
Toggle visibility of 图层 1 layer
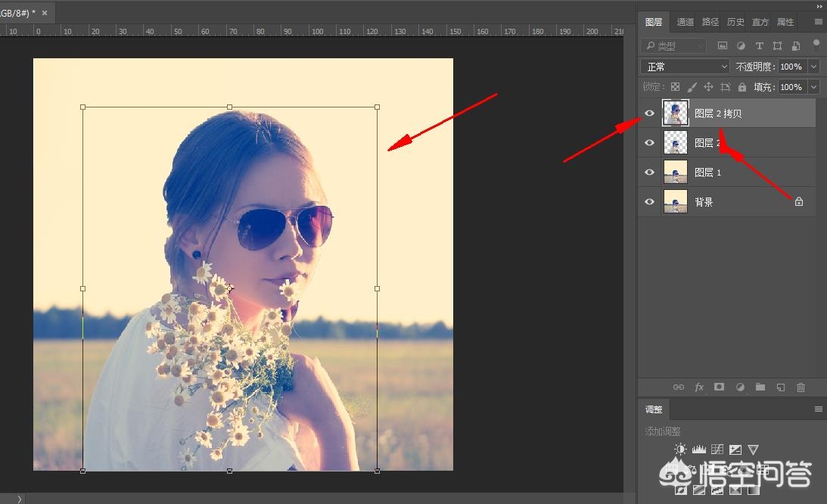coord(649,173)
